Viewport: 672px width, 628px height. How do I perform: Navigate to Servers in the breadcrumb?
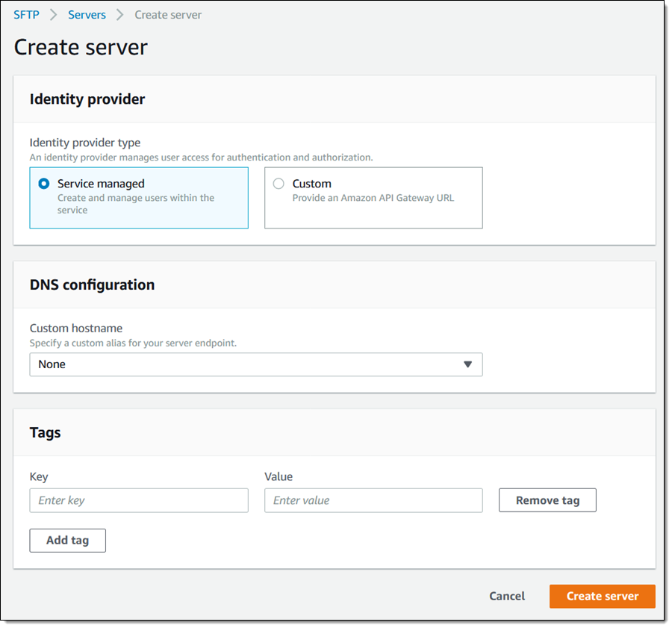(87, 15)
